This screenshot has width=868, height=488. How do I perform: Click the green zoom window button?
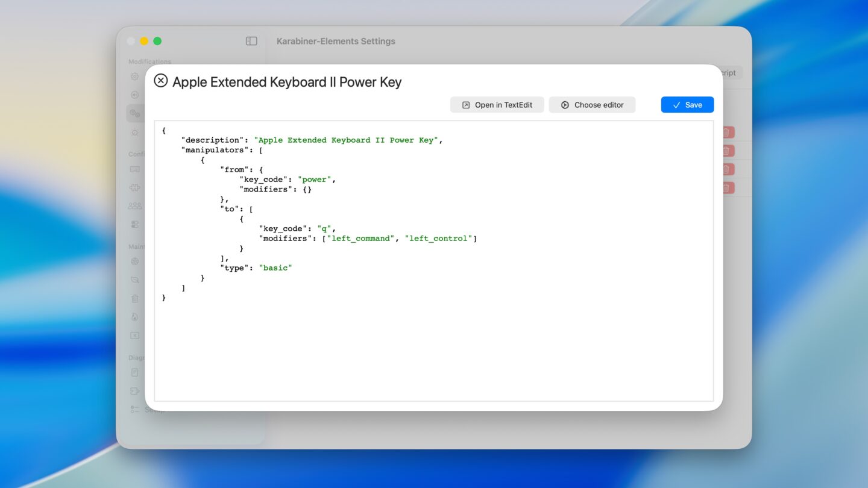pos(157,41)
